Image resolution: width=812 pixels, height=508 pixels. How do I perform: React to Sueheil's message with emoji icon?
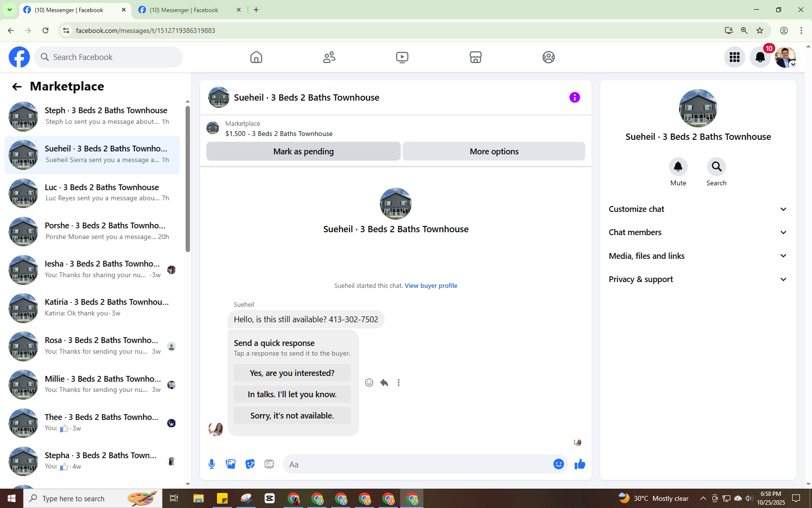(x=369, y=383)
